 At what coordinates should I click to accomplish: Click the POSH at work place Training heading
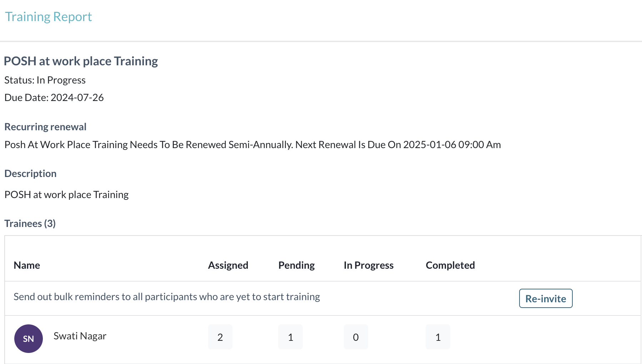(81, 61)
